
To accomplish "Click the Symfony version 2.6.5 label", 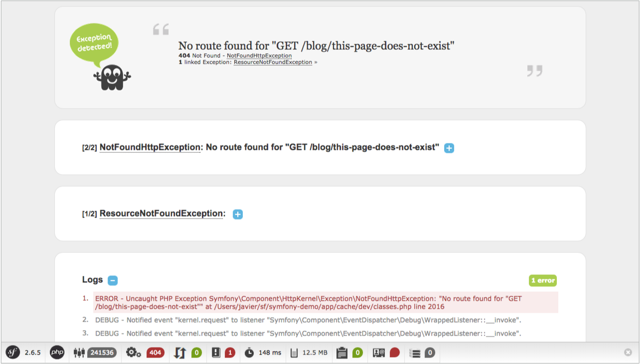I will pyautogui.click(x=33, y=353).
